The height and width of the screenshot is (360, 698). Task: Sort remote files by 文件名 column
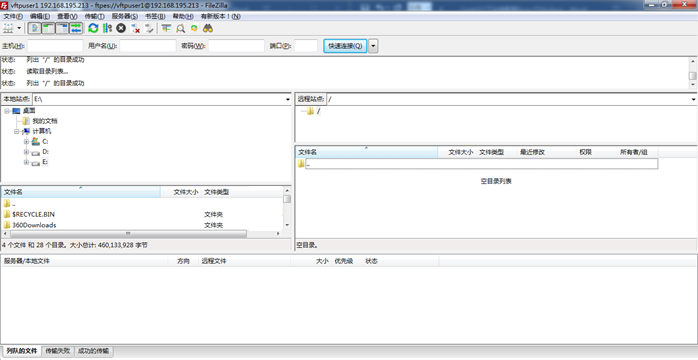tap(367, 152)
